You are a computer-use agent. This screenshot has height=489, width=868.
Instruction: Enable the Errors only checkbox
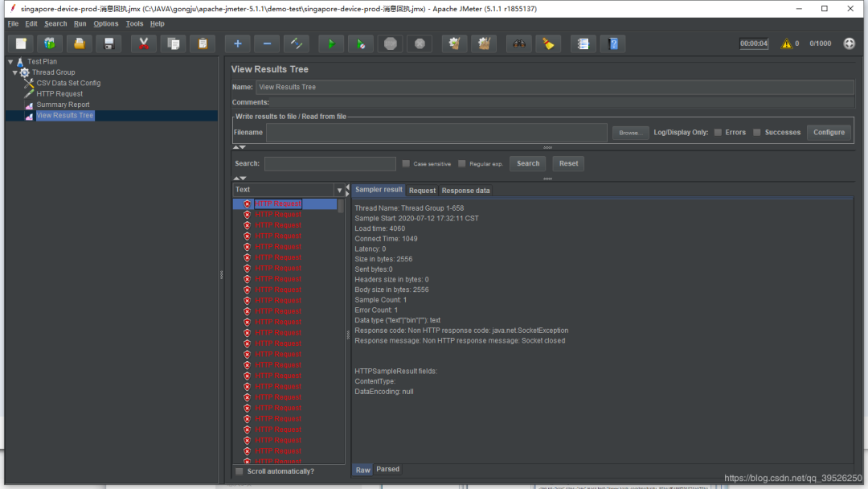[x=718, y=133]
